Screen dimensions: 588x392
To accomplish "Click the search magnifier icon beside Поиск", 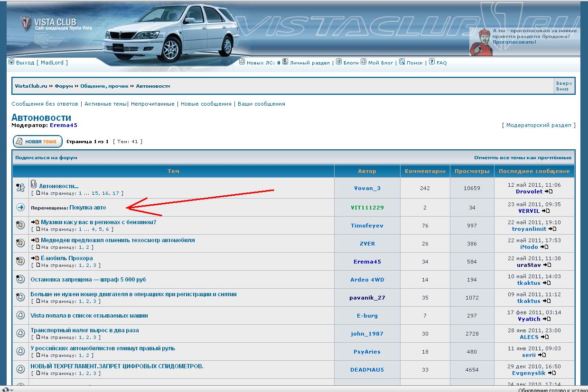I will tap(402, 62).
